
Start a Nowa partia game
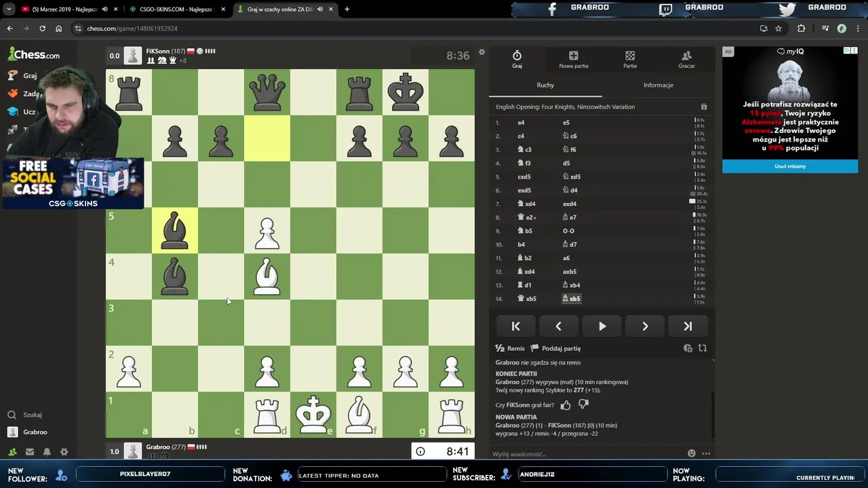pyautogui.click(x=573, y=59)
